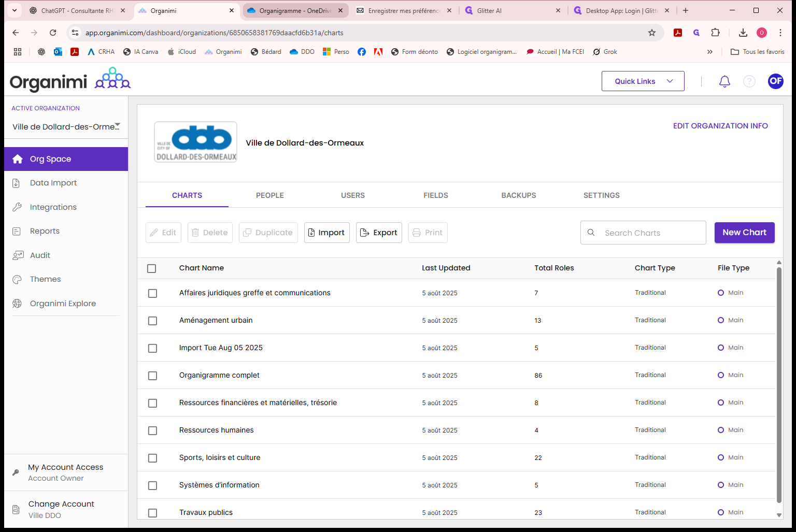Viewport: 796px width, 532px height.
Task: Open the ChatGPT bookmark icon
Action: pyautogui.click(x=41, y=52)
